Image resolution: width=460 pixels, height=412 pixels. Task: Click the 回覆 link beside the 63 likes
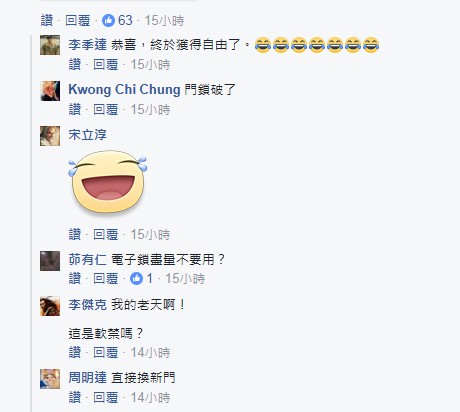(x=78, y=21)
